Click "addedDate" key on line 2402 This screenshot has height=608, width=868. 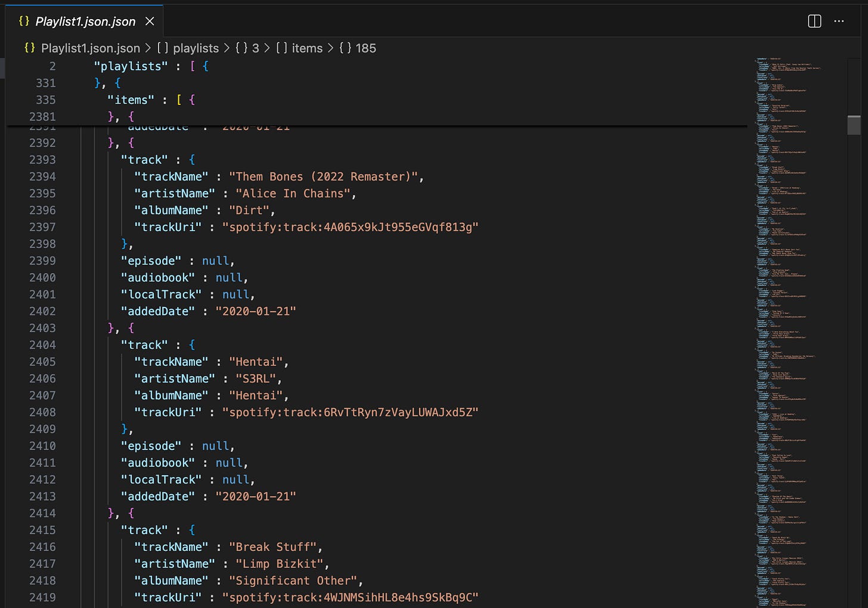(x=158, y=311)
